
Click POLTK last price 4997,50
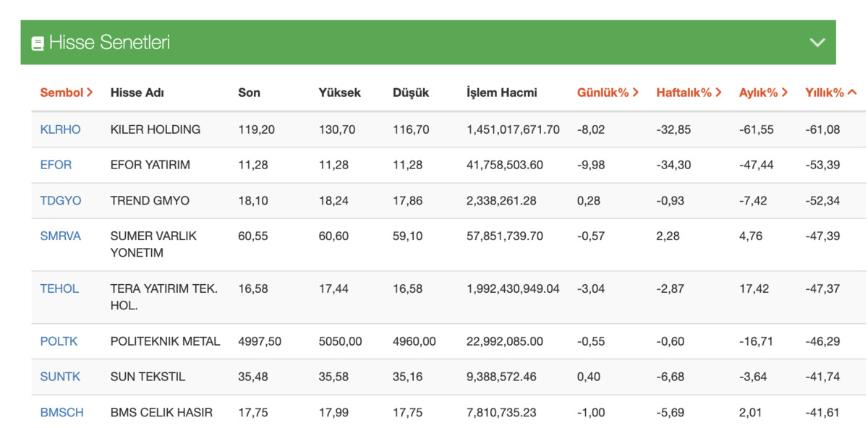click(260, 341)
